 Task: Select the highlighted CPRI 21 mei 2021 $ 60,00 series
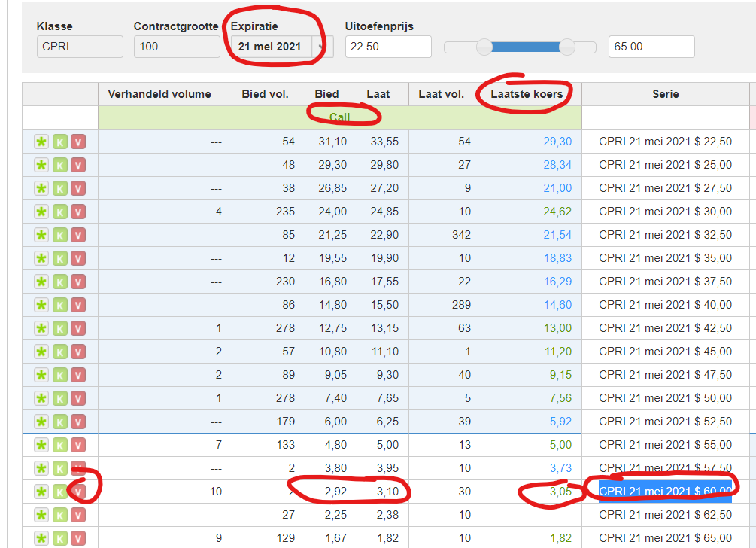[x=665, y=492]
